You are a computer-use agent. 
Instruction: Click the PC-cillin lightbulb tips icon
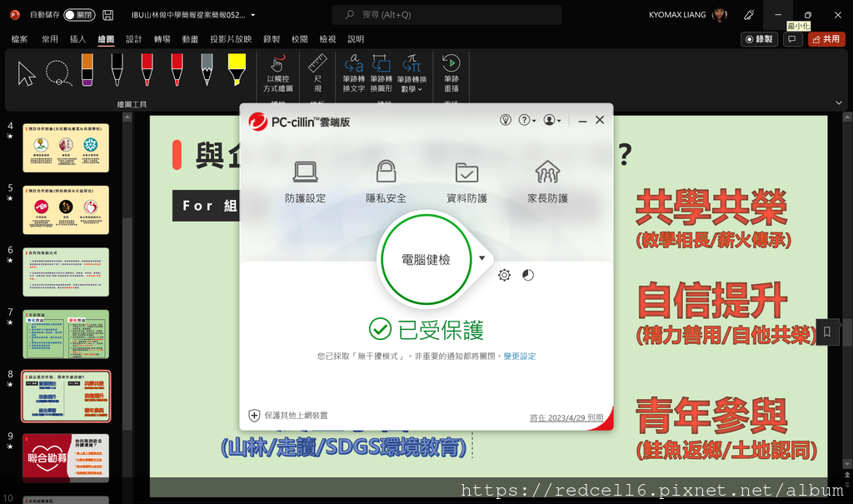tap(506, 120)
